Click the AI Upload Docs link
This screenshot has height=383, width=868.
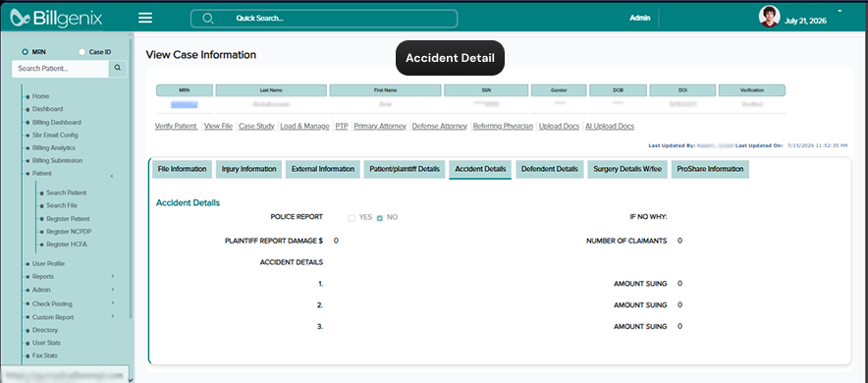click(x=610, y=126)
